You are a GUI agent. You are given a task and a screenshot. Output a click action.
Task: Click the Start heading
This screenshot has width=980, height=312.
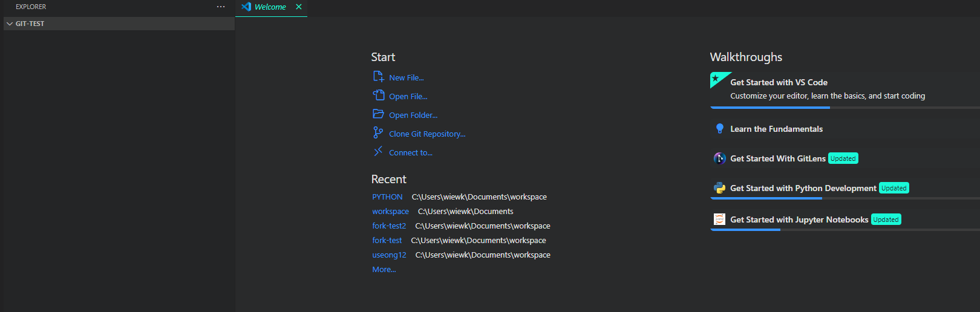tap(383, 57)
